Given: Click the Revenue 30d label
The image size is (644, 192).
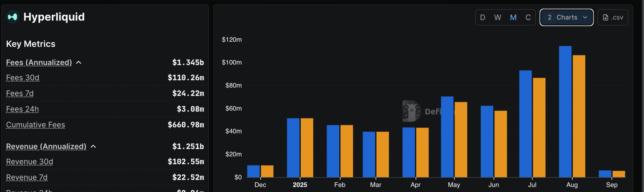Looking at the screenshot, I should click(30, 162).
